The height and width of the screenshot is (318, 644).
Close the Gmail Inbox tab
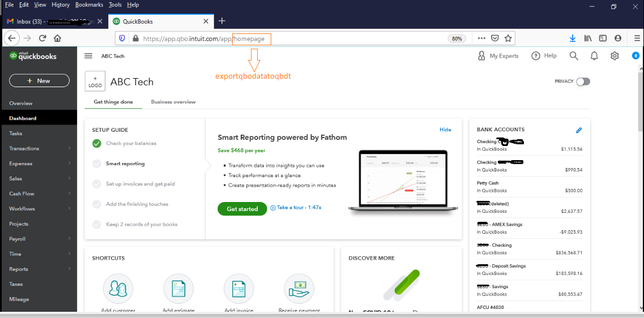[x=99, y=22]
